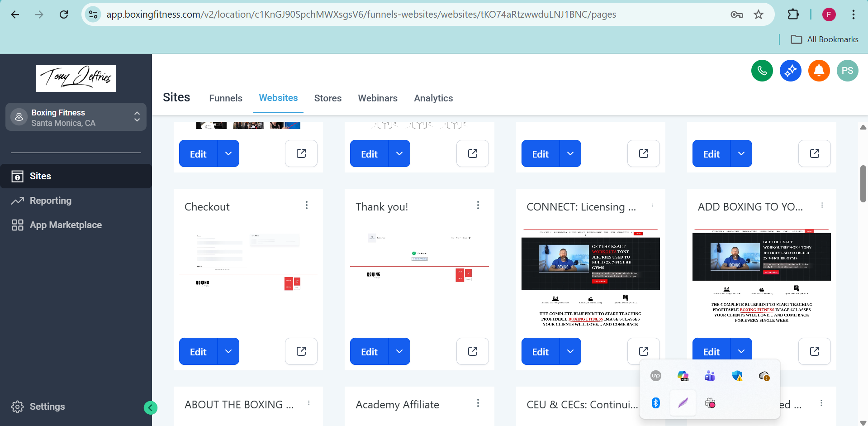Open three-dot menu on Checkout card
The width and height of the screenshot is (868, 426).
[307, 206]
